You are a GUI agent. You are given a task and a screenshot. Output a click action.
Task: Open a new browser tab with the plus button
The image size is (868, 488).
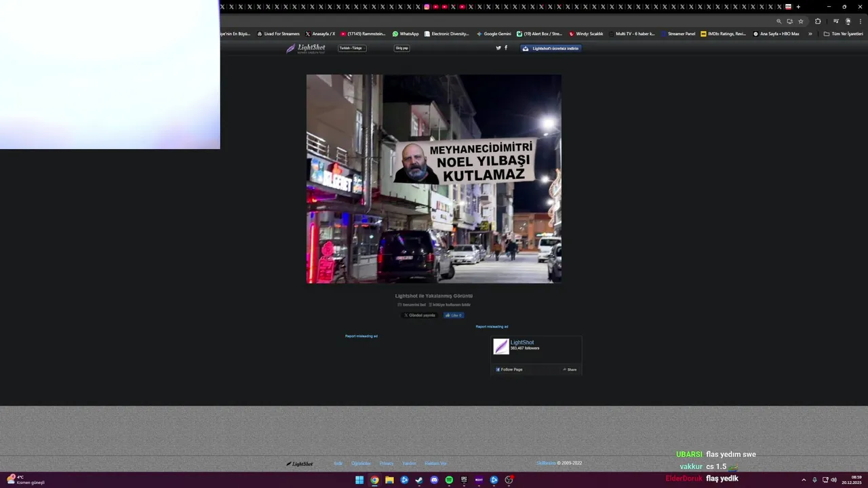click(x=798, y=7)
